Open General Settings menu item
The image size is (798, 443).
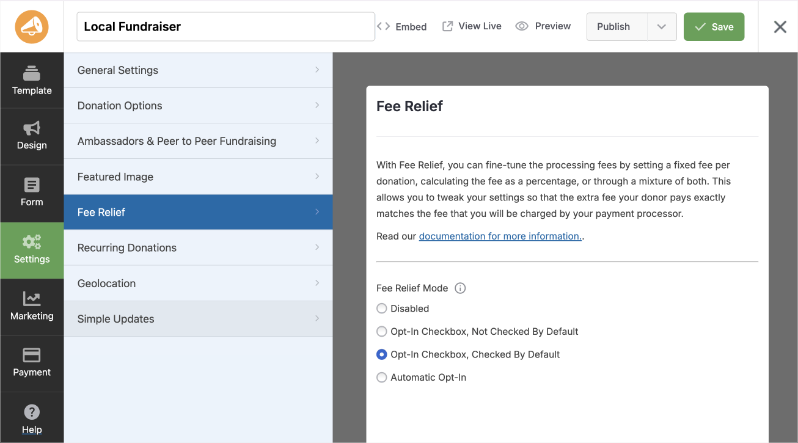coord(198,70)
